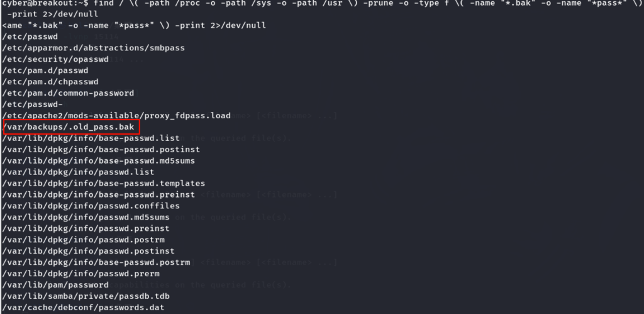This screenshot has width=644, height=314.
Task: Click the base-passwd.md5sums file path
Action: click(x=99, y=160)
